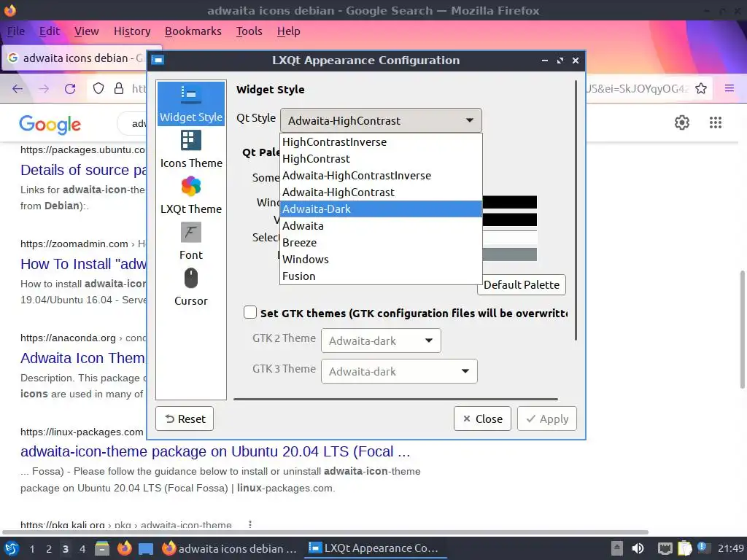Click the padlock site info icon

119,88
